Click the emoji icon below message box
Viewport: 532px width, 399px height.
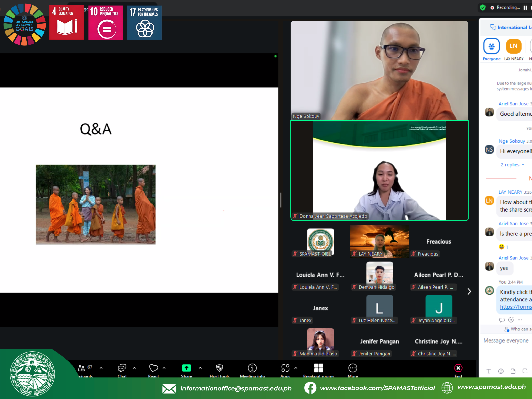[x=501, y=371]
